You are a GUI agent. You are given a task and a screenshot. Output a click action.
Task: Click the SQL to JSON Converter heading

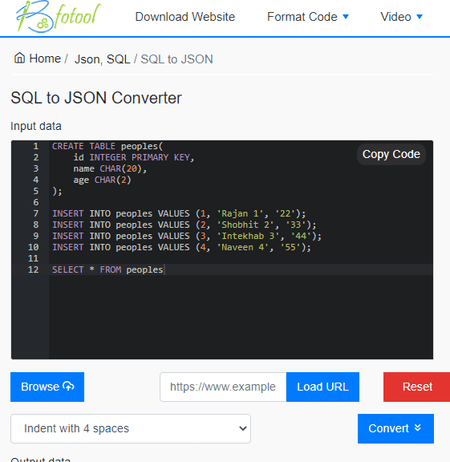[x=96, y=98]
